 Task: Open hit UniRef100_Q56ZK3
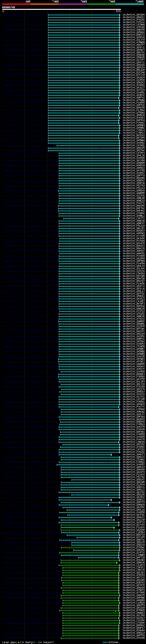click(x=134, y=82)
